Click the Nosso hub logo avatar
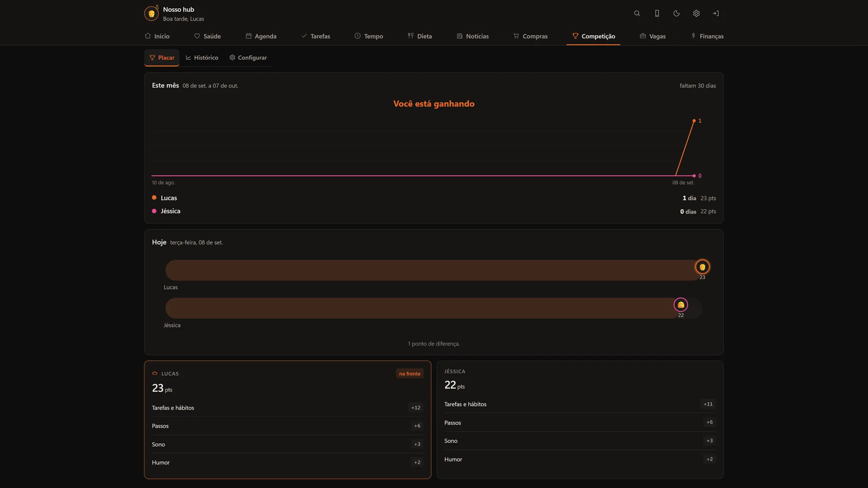 (x=151, y=14)
